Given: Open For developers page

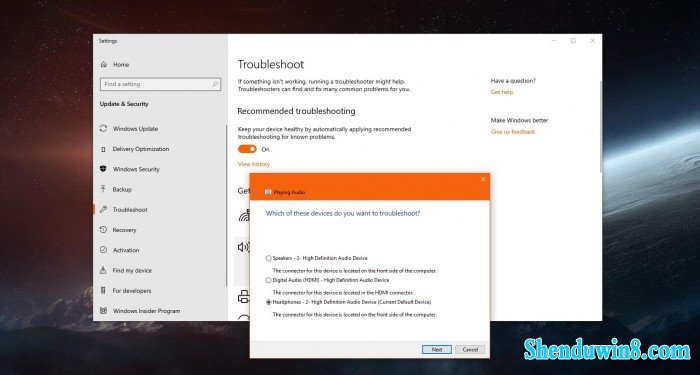Looking at the screenshot, I should (x=132, y=291).
